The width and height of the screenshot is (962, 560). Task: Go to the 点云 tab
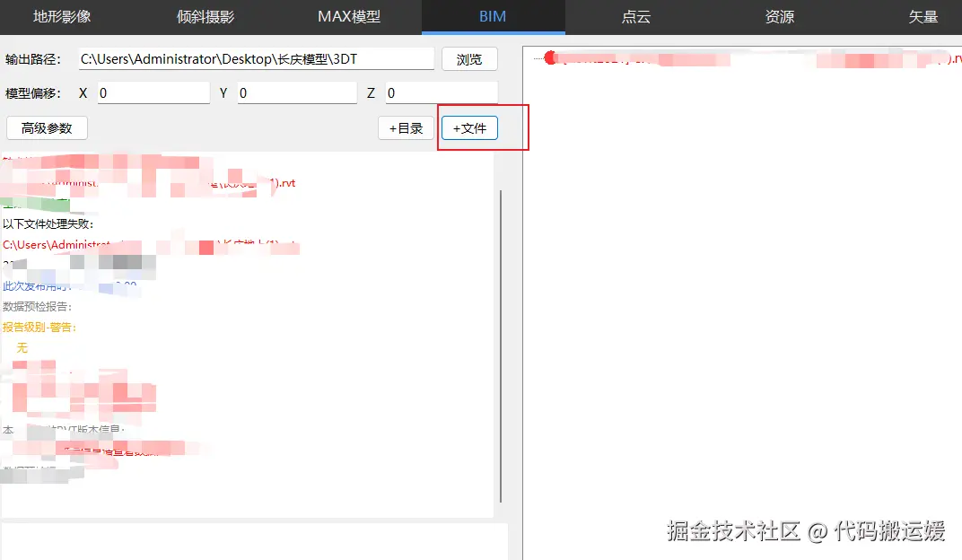636,16
